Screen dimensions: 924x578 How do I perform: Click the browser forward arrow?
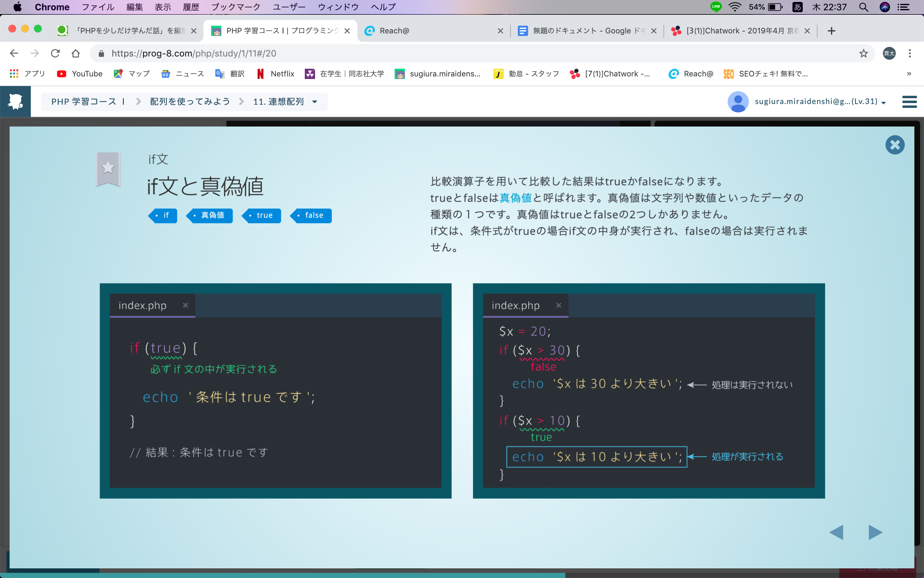click(x=35, y=53)
